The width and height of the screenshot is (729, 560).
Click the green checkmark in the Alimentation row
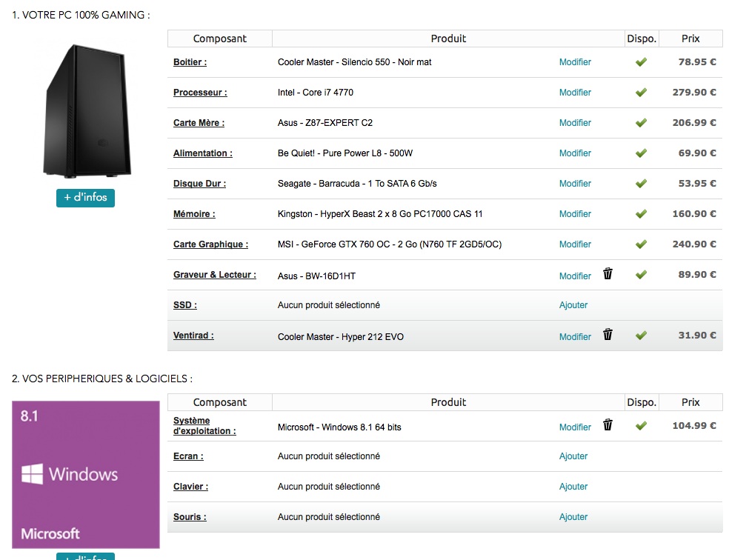641,153
